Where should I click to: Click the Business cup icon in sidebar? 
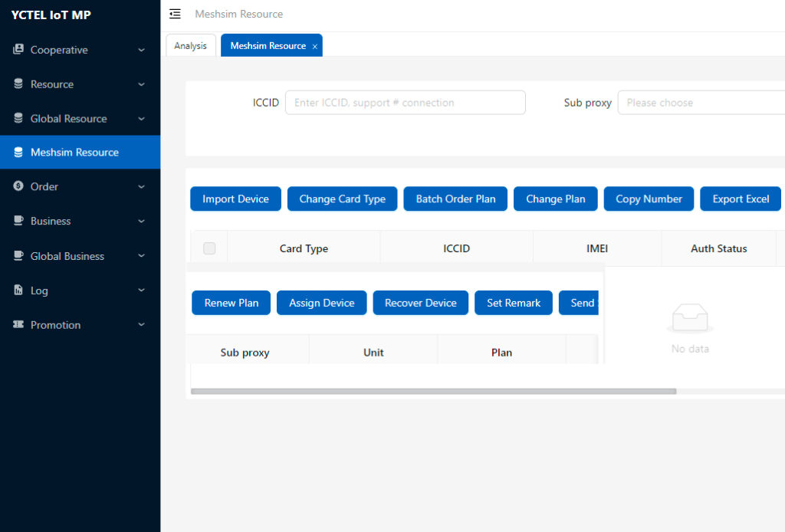(18, 221)
